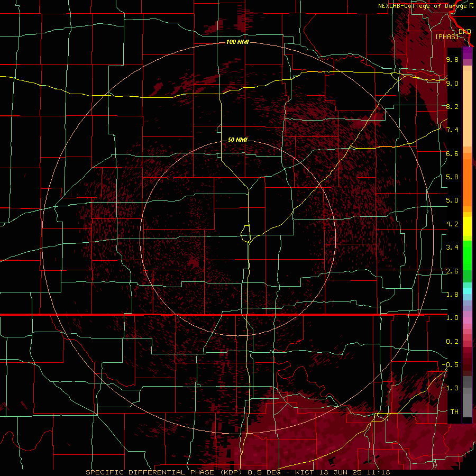This screenshot has height=476, width=476.
Task: Pick the orange segment of the color bar
Action: pyautogui.click(x=467, y=183)
